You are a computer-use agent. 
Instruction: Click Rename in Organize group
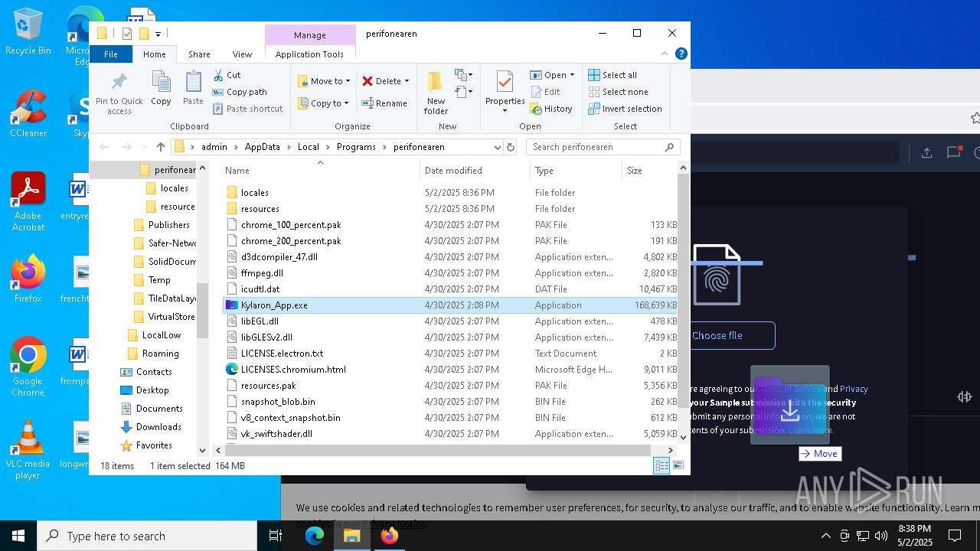coord(384,103)
